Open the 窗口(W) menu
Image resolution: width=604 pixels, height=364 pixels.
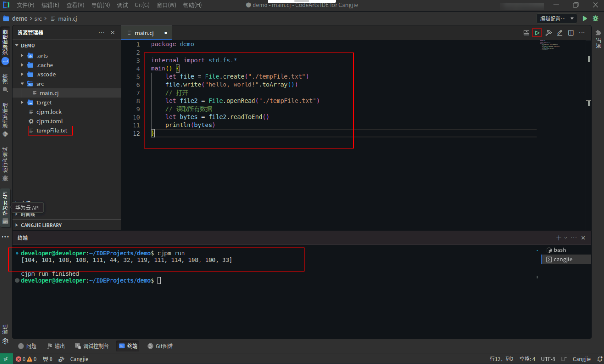tap(166, 5)
